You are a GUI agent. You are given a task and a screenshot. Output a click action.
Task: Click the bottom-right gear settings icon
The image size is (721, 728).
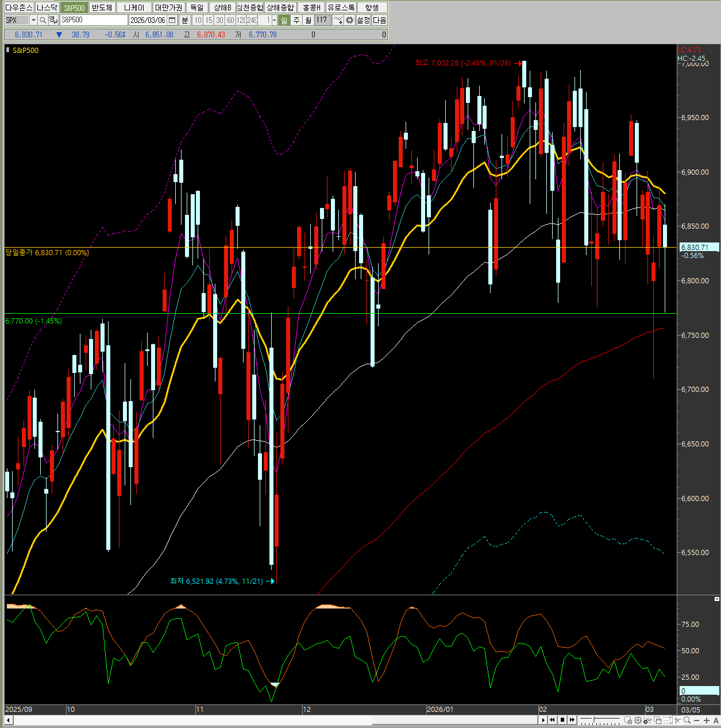(638, 720)
